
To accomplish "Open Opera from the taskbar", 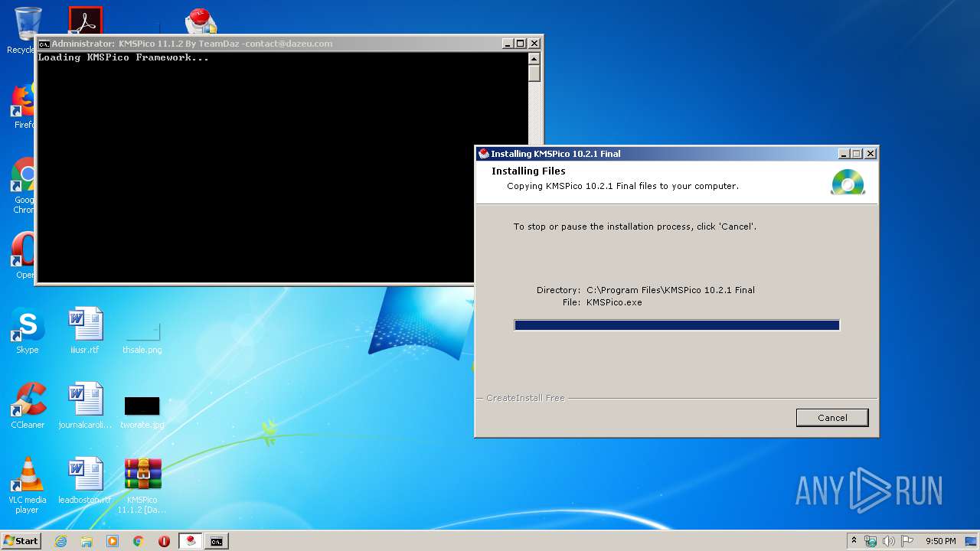I will pyautogui.click(x=164, y=541).
